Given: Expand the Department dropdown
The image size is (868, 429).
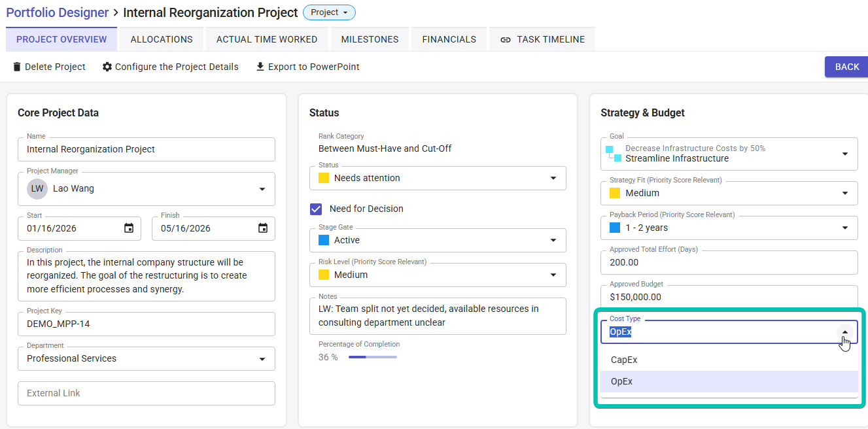Looking at the screenshot, I should [x=264, y=358].
